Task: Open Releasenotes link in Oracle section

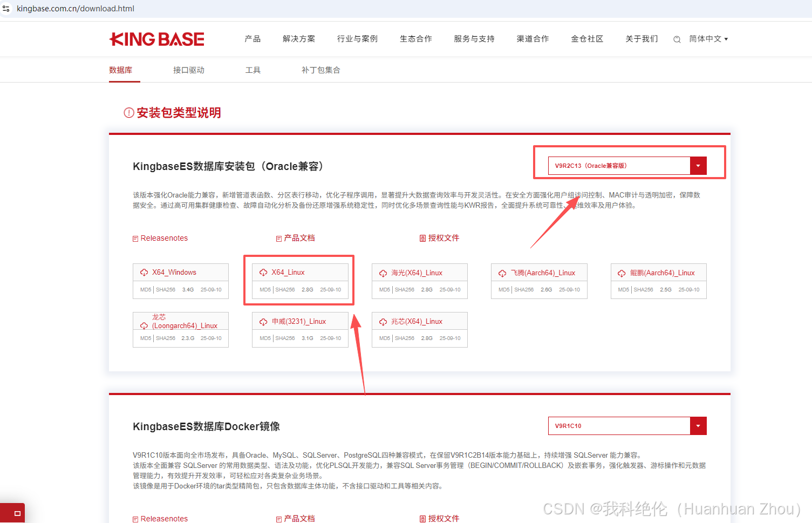Action: tap(164, 238)
